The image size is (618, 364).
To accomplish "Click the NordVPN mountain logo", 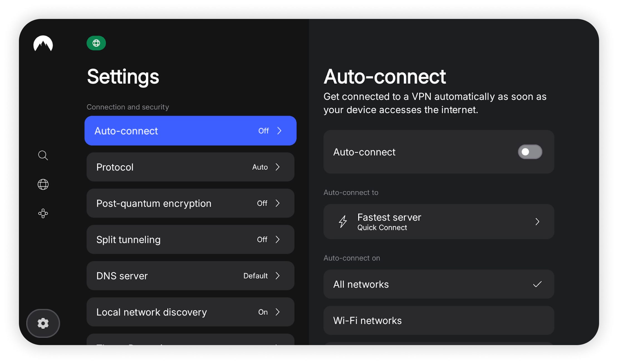I will [x=43, y=43].
